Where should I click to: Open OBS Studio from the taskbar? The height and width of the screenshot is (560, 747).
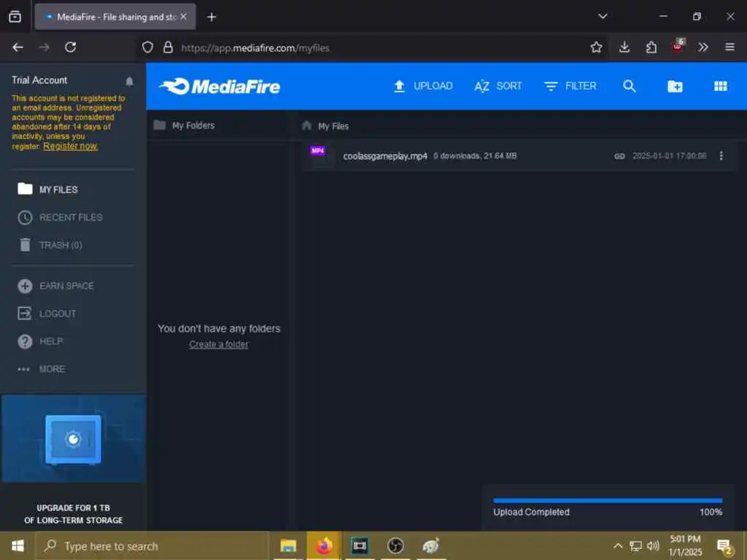point(395,545)
